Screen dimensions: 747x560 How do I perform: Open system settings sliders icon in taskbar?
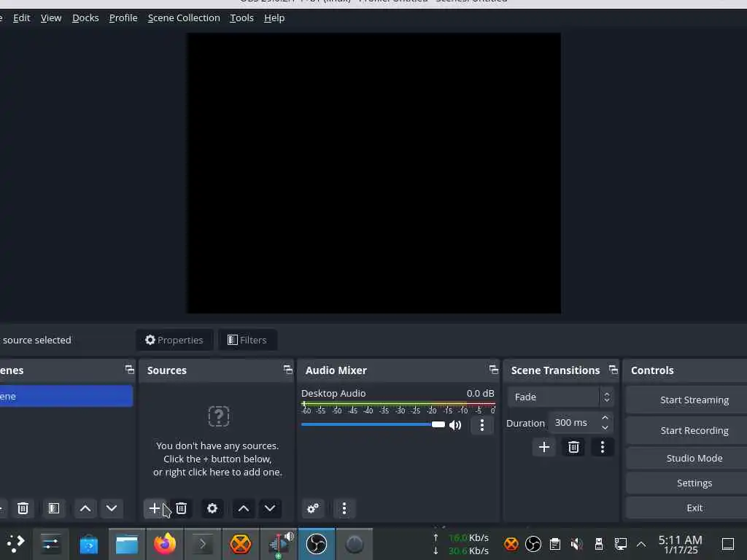pos(50,543)
